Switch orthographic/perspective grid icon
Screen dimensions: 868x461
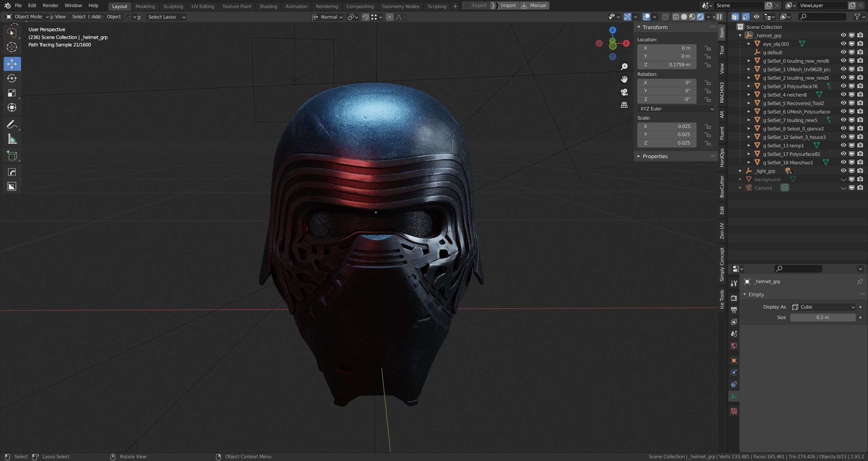pos(624,105)
